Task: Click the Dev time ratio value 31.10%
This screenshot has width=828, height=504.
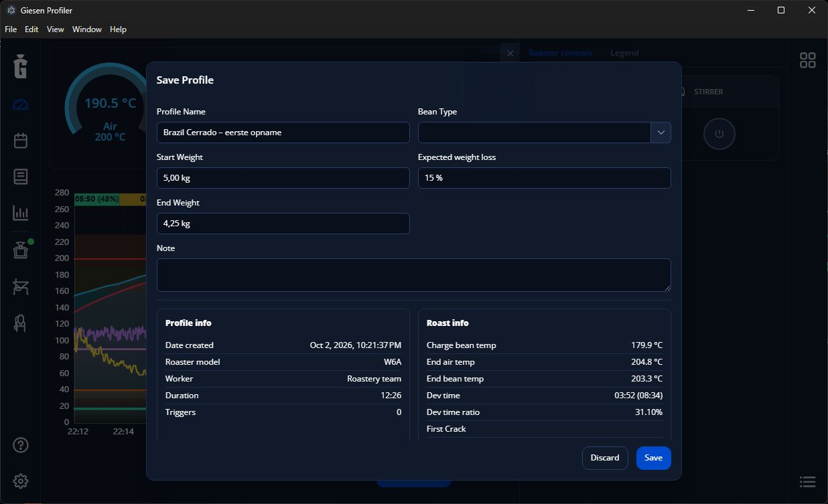Action: (648, 412)
